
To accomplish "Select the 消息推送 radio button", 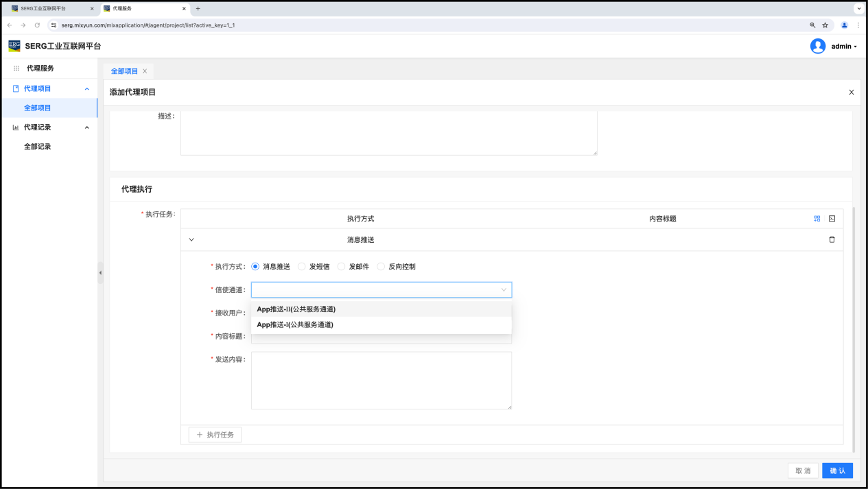I will pyautogui.click(x=255, y=267).
